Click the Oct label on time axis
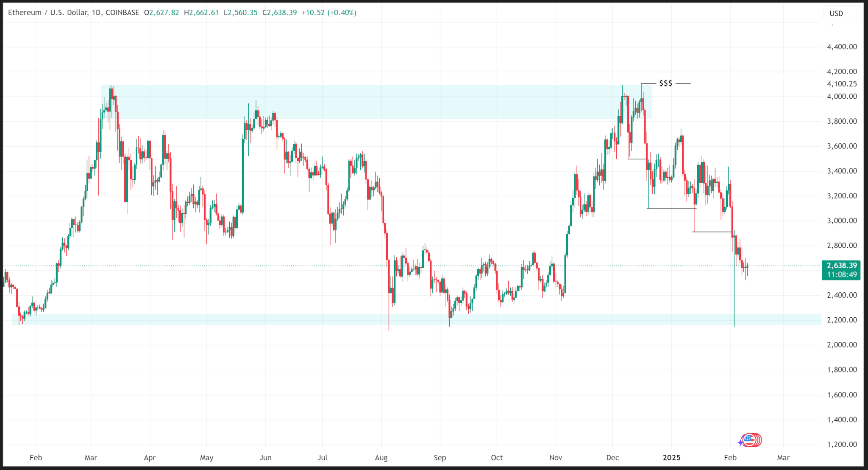 click(497, 458)
